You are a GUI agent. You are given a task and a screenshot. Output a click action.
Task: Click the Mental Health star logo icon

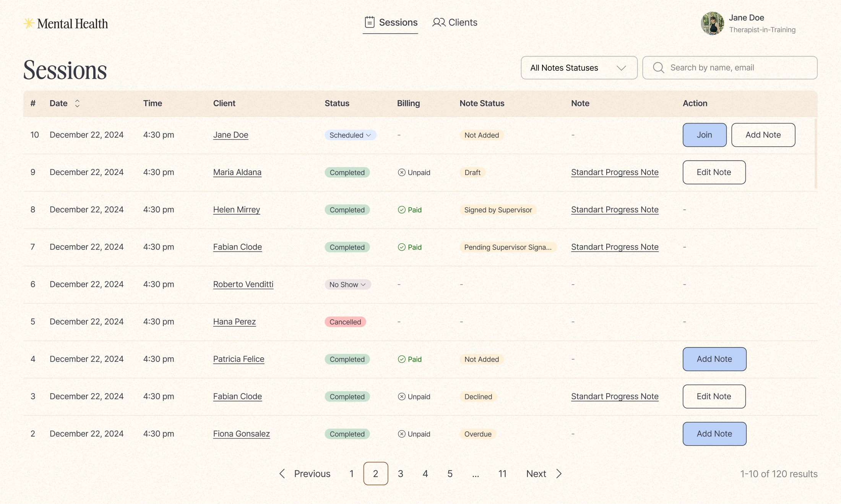click(x=29, y=23)
